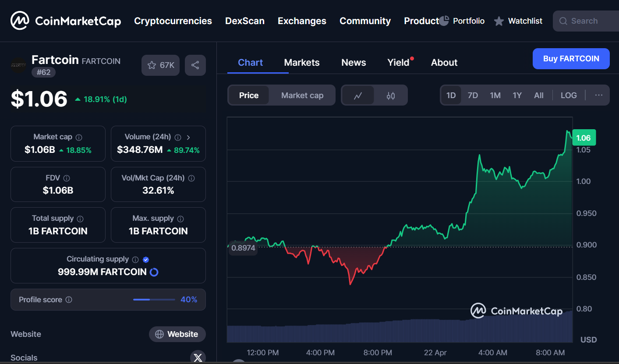Click the Buy FARTCOIN button

pyautogui.click(x=571, y=58)
